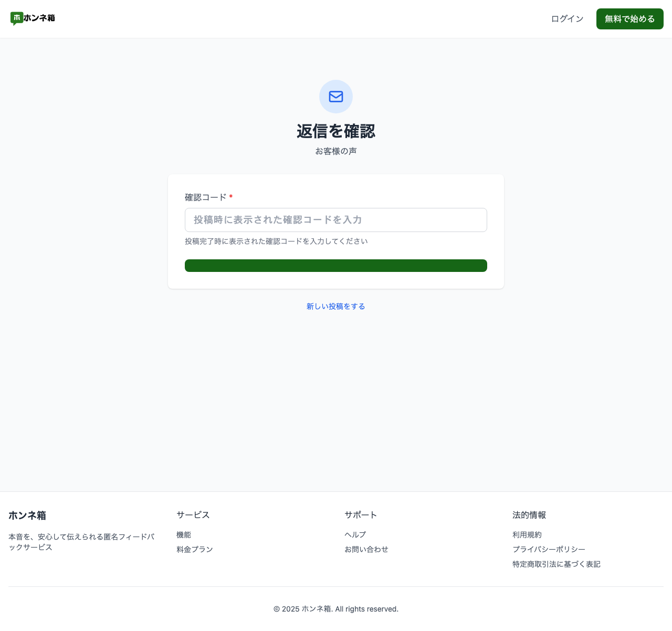Open the ログイン page
The width and height of the screenshot is (672, 631).
click(x=567, y=18)
